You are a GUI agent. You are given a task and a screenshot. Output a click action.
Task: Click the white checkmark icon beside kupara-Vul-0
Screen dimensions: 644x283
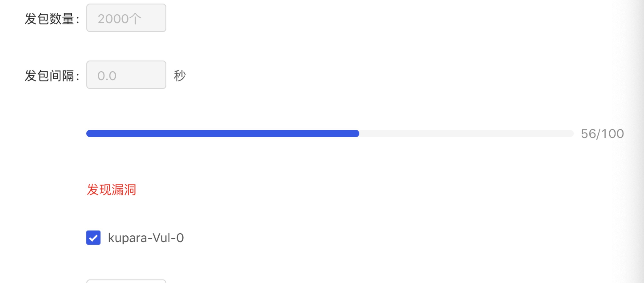pos(93,238)
